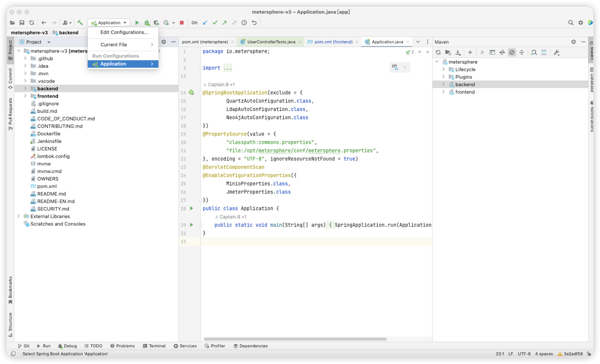
Task: Expand the backend folder in Project tree
Action: pyautogui.click(x=25, y=88)
